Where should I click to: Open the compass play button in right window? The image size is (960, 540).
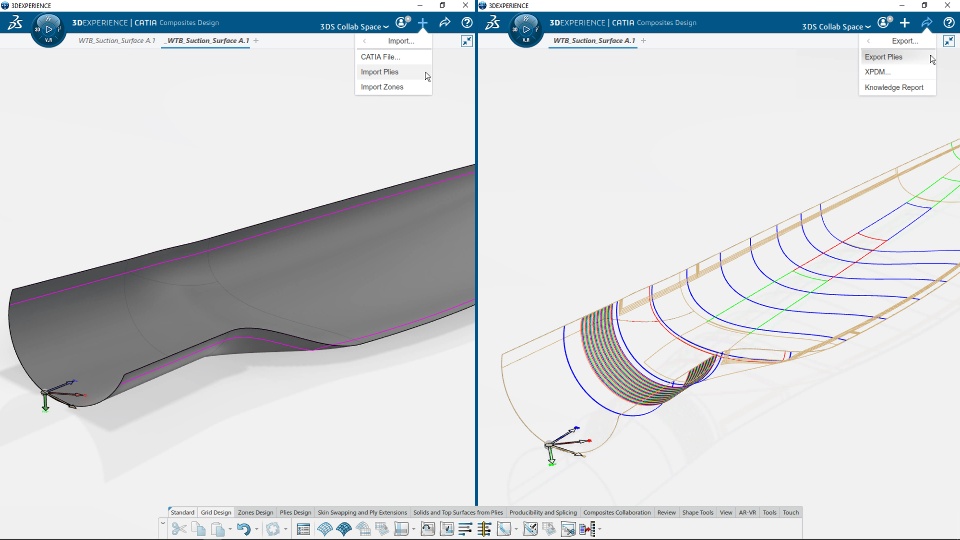tap(525, 29)
